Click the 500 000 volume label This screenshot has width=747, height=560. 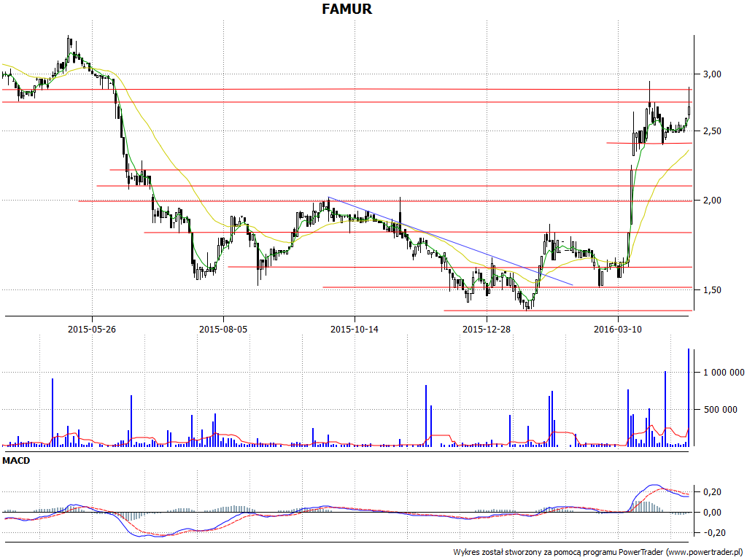pos(720,410)
